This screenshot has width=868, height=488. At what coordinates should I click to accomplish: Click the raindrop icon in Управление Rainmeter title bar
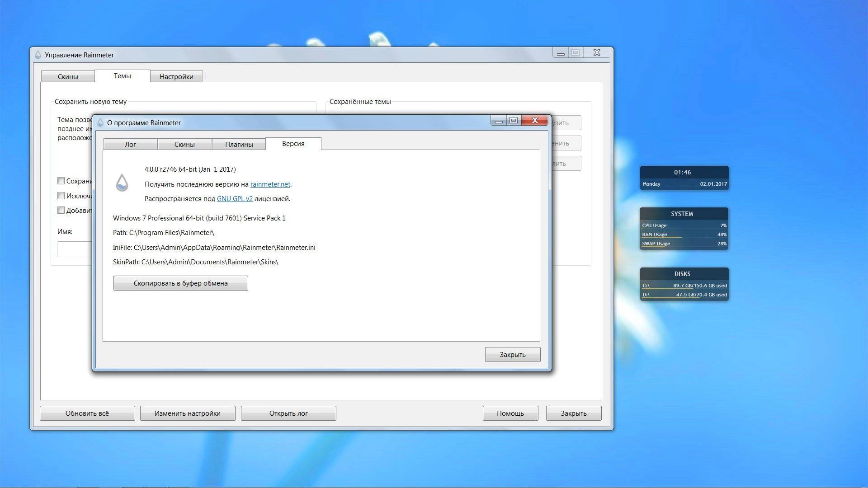(38, 55)
